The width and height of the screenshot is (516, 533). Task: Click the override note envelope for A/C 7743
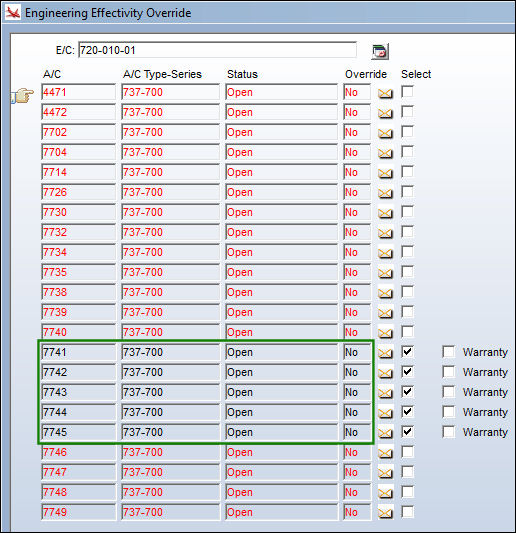point(385,393)
